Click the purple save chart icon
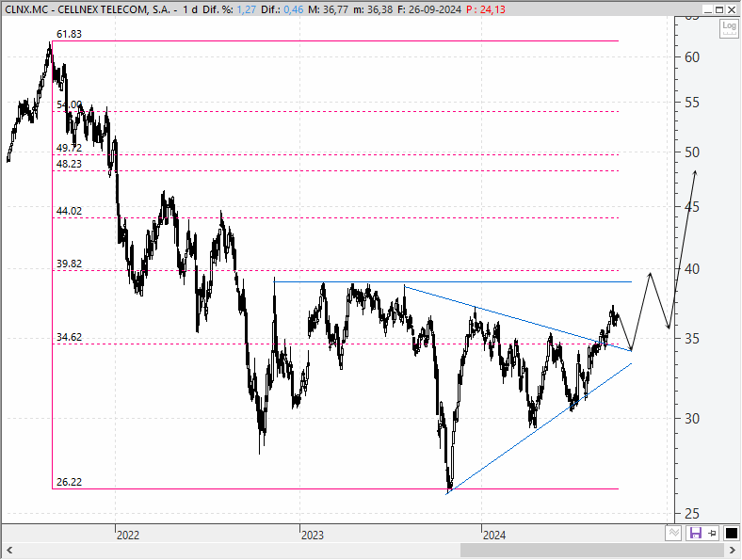 tap(695, 534)
